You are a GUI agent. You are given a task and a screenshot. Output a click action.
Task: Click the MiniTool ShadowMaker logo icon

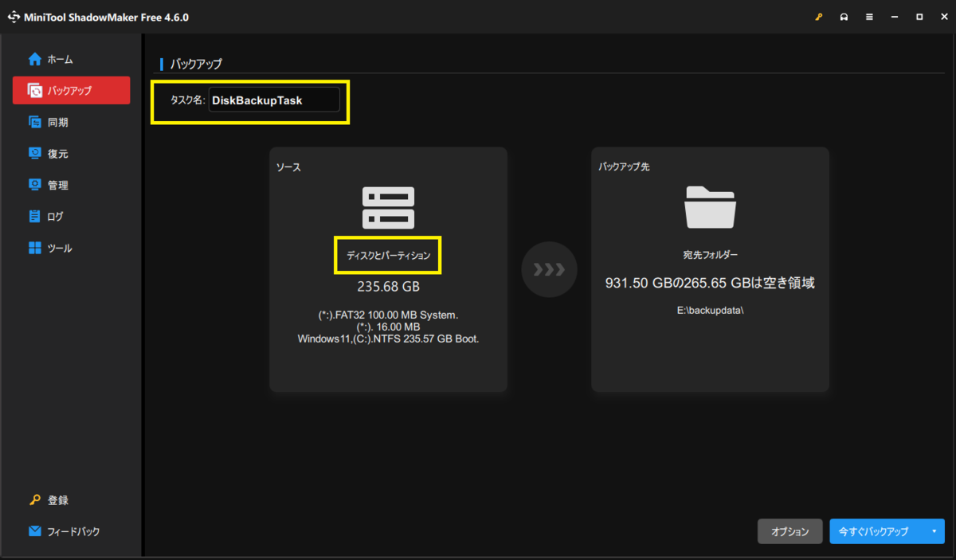pos(14,17)
